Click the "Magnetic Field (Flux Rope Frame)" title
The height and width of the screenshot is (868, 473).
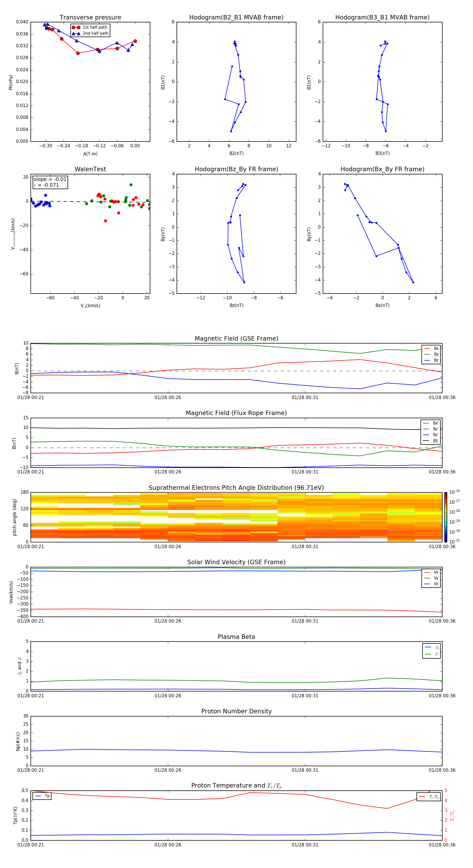tap(236, 413)
